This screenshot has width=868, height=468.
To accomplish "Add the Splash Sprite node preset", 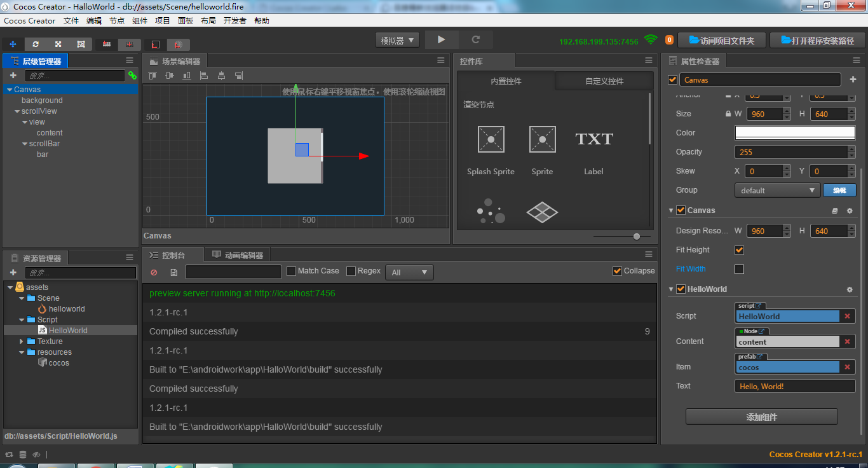I will tap(491, 150).
